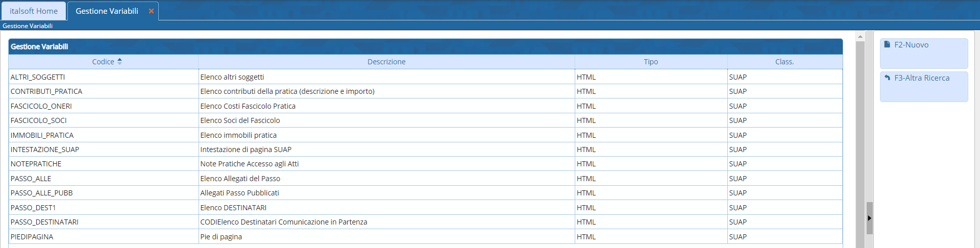Select the FASCICOLO_SOCI code
The image size is (980, 248).
point(39,120)
